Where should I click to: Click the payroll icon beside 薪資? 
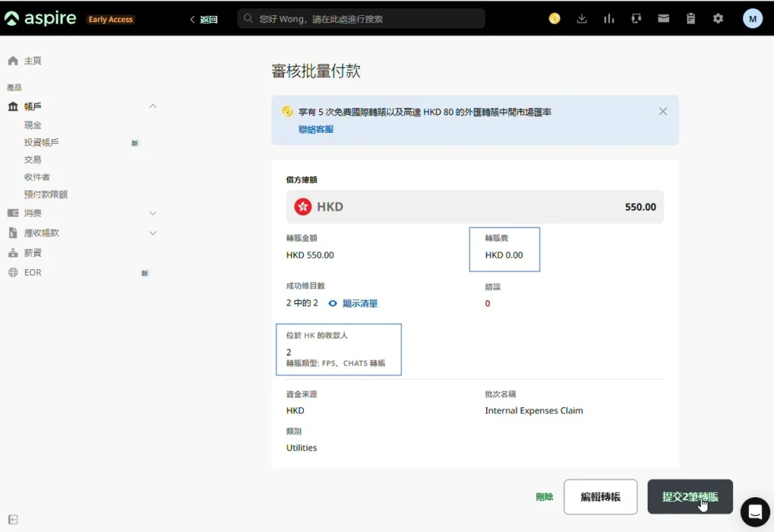click(13, 252)
